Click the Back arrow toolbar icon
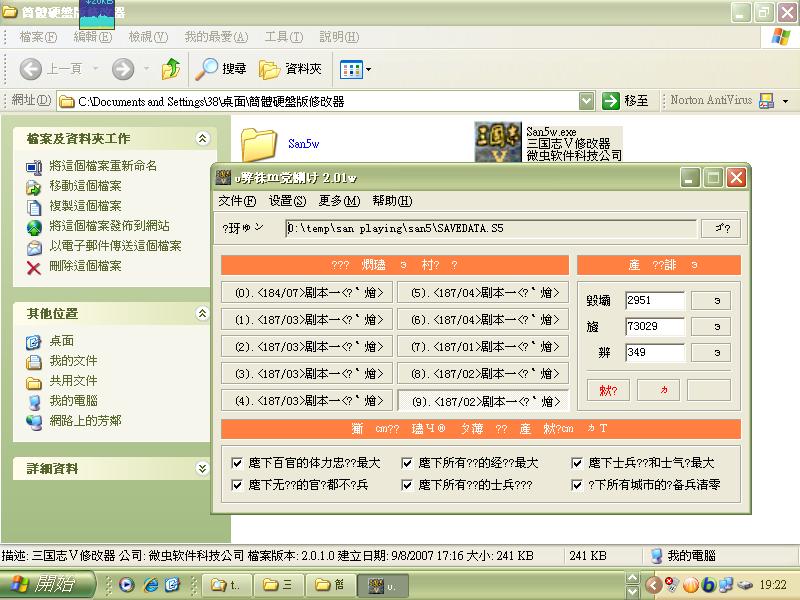Viewport: 800px width, 600px height. pyautogui.click(x=31, y=69)
